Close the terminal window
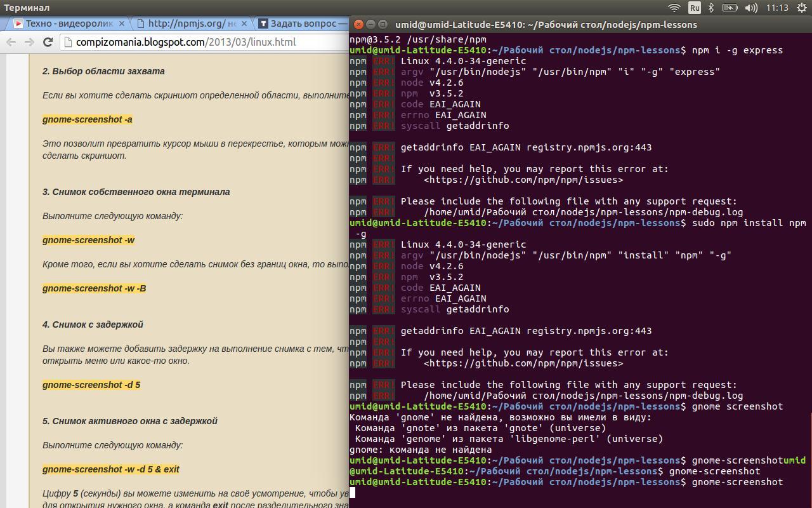Viewport: 812px width, 508px height. click(358, 24)
